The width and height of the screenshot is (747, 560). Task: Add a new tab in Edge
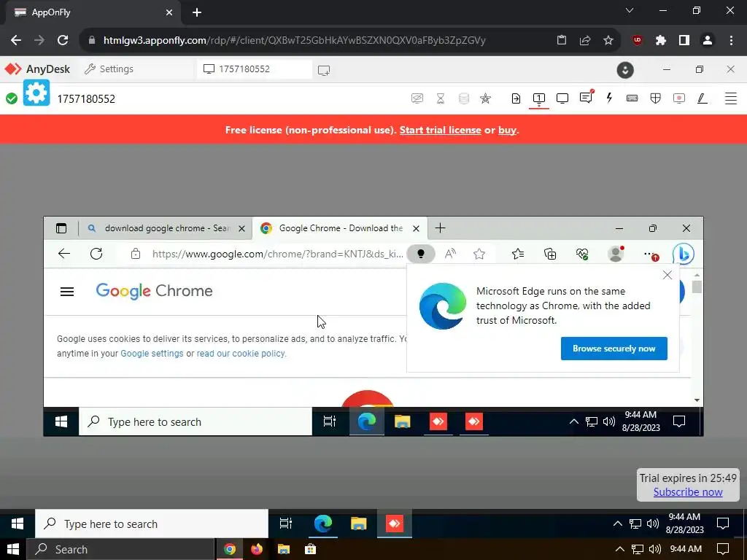pos(440,228)
